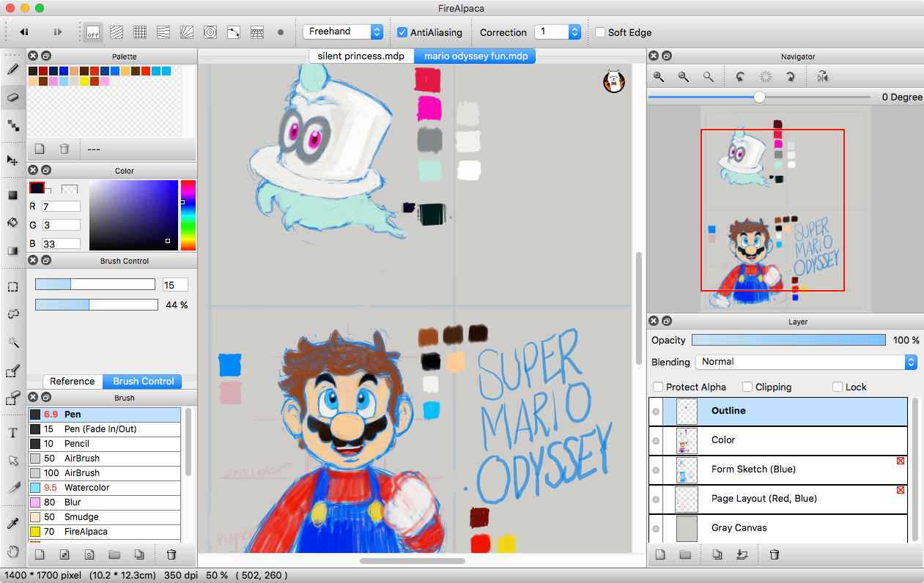The image size is (924, 583).
Task: Select the Eraser tool
Action: [12, 97]
